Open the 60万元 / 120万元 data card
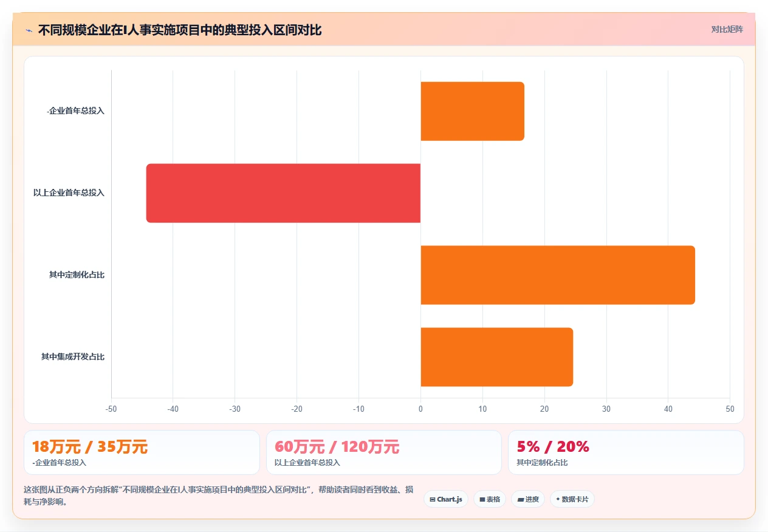 pos(384,452)
